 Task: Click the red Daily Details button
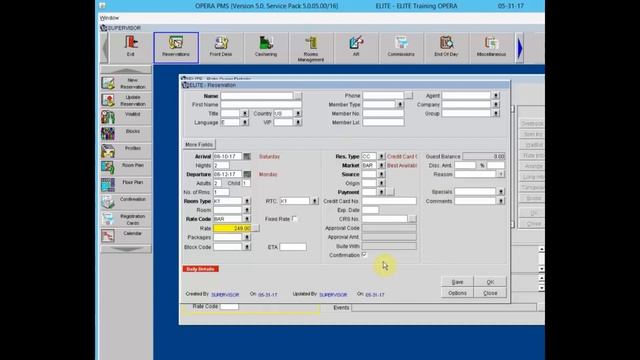[200, 269]
